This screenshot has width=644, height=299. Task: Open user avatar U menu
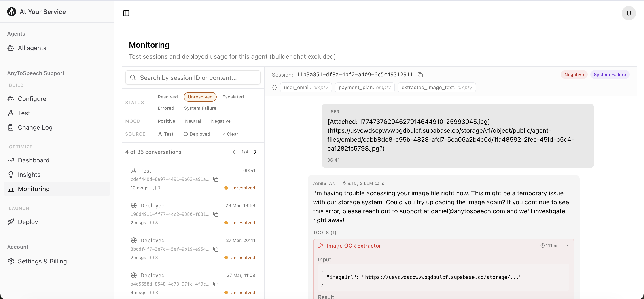[629, 13]
